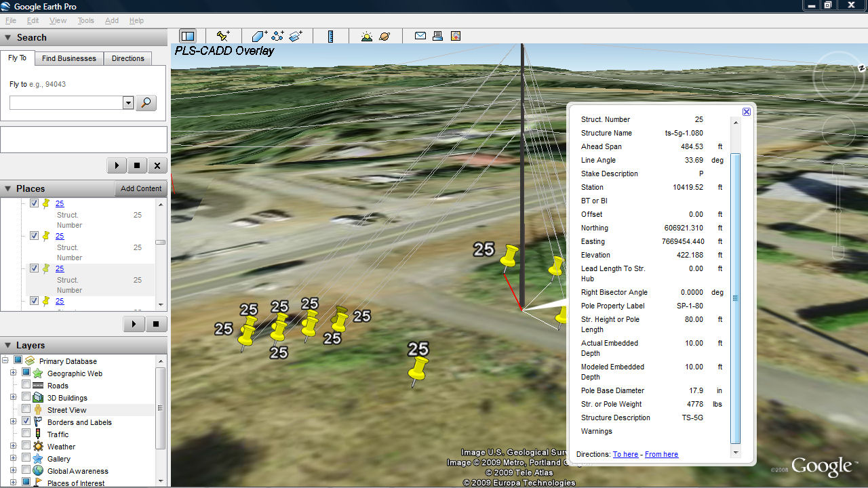
Task: Stop the search results tour
Action: tap(137, 165)
